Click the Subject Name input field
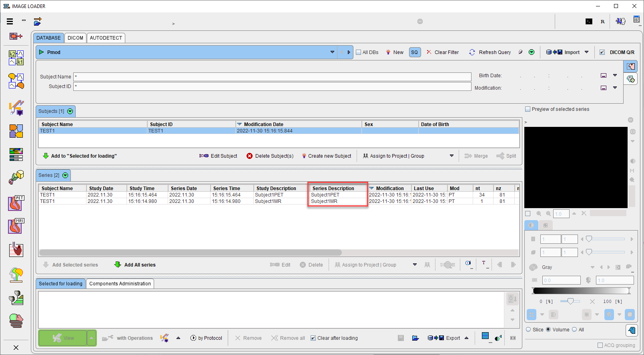Screen dimensions: 644x355 pyautogui.click(x=272, y=77)
